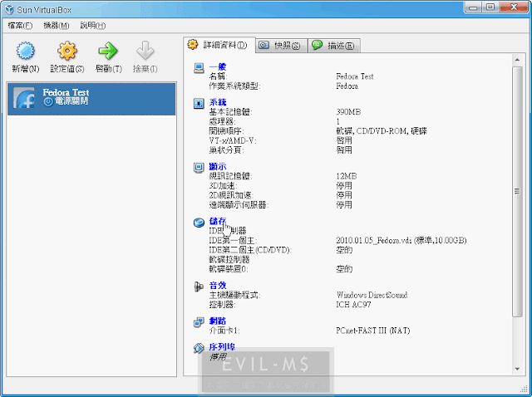This screenshot has width=532, height=397.
Task: Click the 介面卡1 label
Action: 224,331
